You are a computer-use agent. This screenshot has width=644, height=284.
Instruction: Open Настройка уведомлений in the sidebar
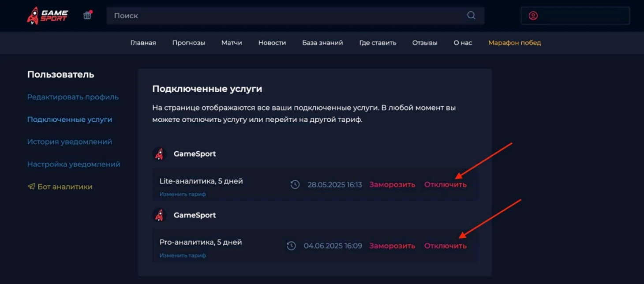(74, 164)
